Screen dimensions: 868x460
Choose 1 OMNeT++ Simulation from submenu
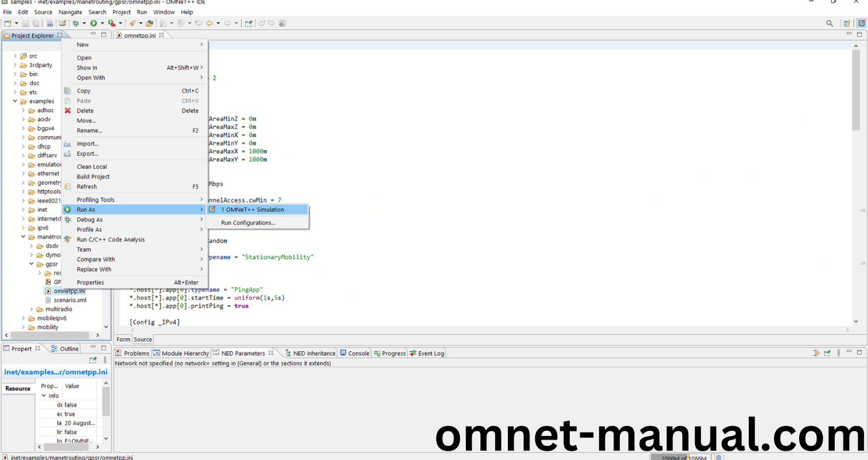[252, 210]
